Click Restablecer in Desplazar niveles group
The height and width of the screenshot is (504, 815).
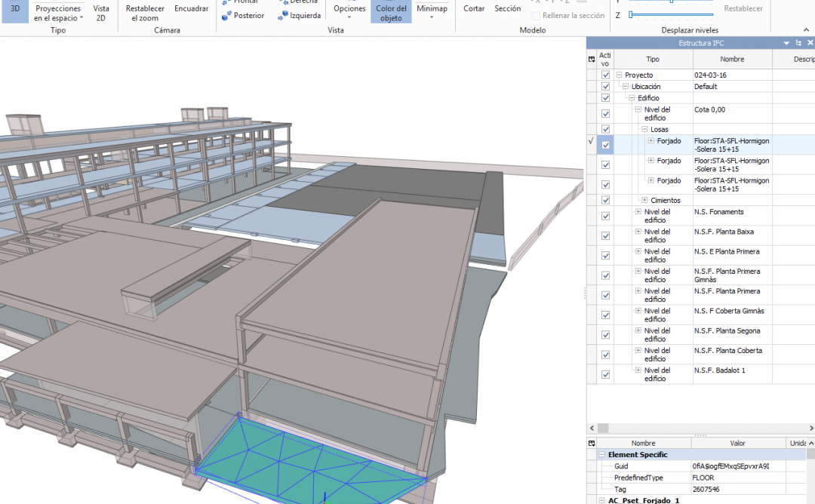pos(743,9)
